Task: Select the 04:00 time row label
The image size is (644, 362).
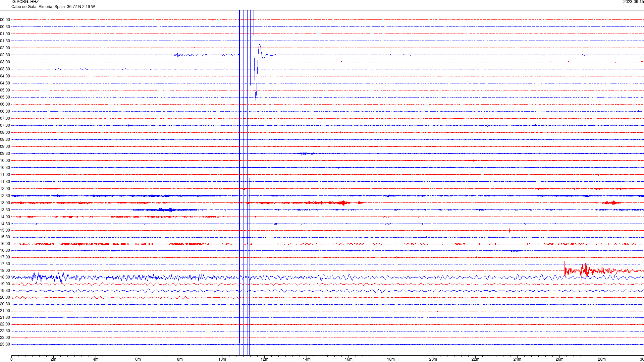Action: point(5,76)
